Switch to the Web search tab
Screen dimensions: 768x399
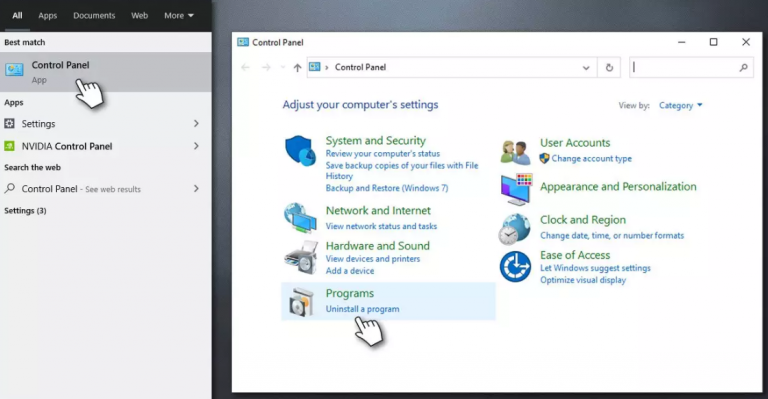(x=139, y=16)
